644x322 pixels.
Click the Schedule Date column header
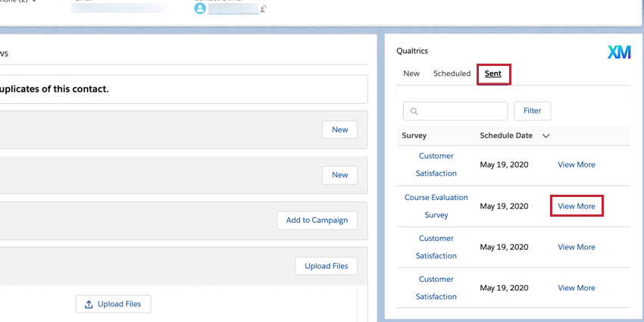(x=506, y=136)
